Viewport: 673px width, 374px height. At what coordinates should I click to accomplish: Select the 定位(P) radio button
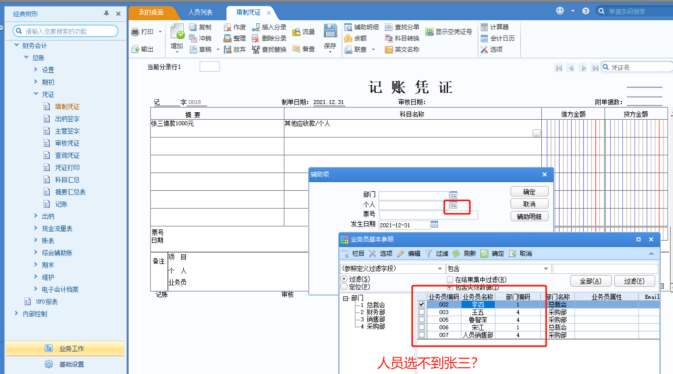click(344, 287)
